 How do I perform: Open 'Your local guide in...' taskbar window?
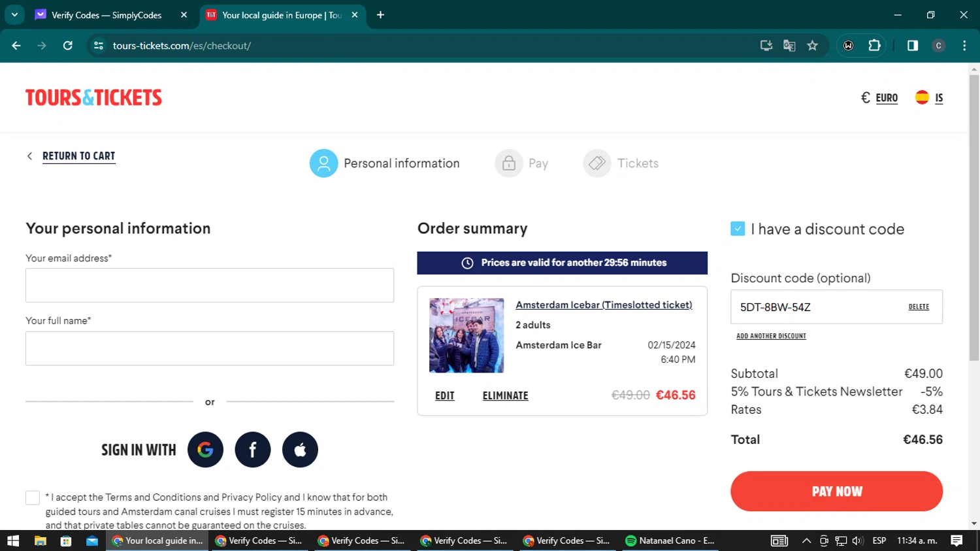pos(157,541)
